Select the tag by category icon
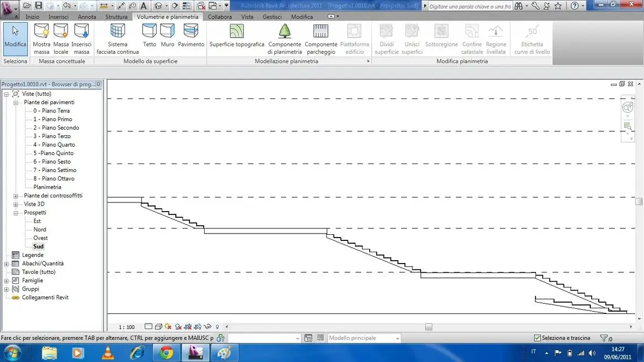 pyautogui.click(x=132, y=6)
